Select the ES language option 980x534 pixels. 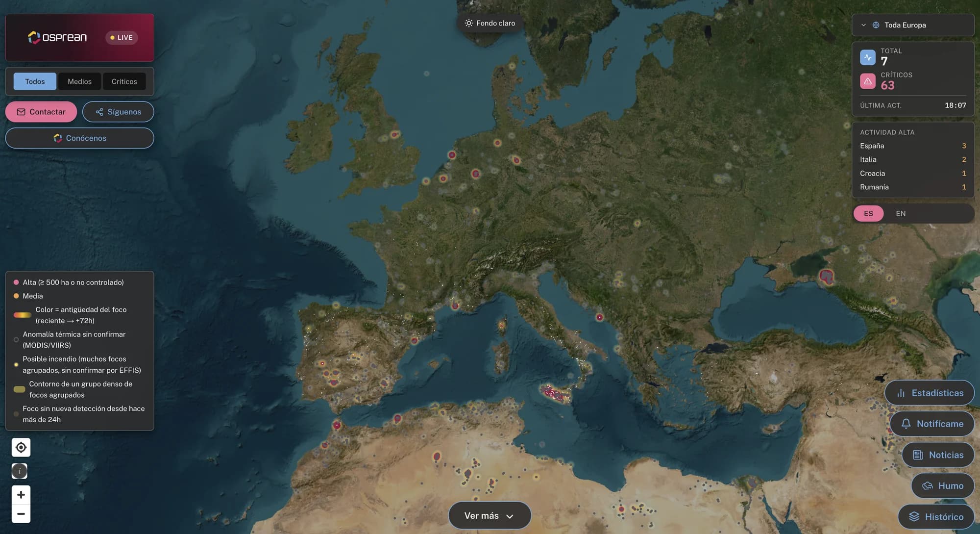point(868,213)
